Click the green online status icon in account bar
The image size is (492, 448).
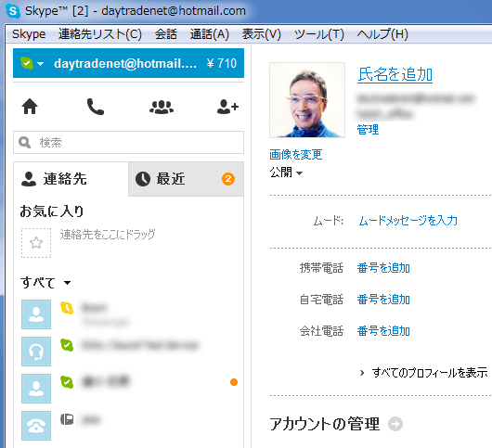pos(27,63)
